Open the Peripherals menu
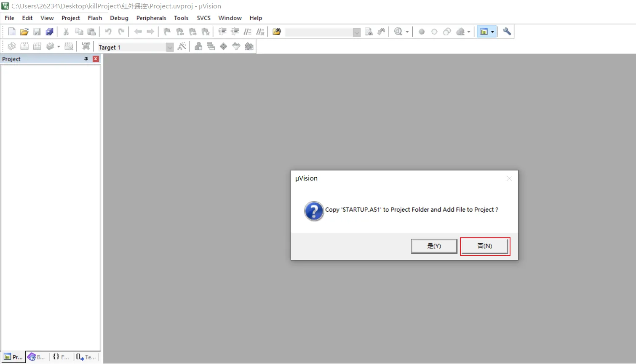The image size is (636, 364). tap(151, 18)
